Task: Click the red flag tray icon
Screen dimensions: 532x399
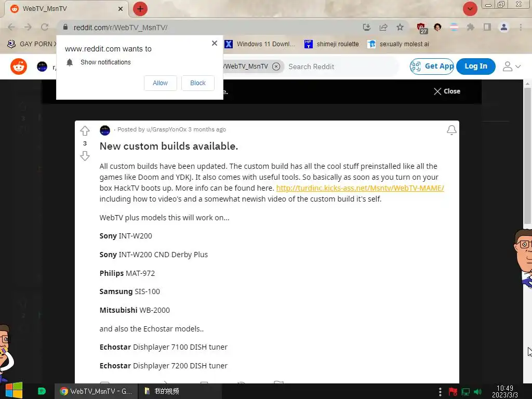Action: tap(453, 392)
